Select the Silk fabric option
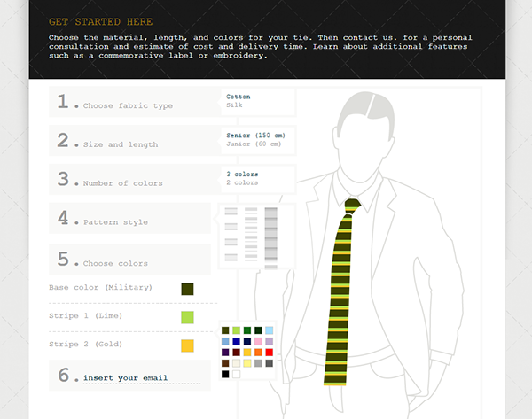 point(234,105)
